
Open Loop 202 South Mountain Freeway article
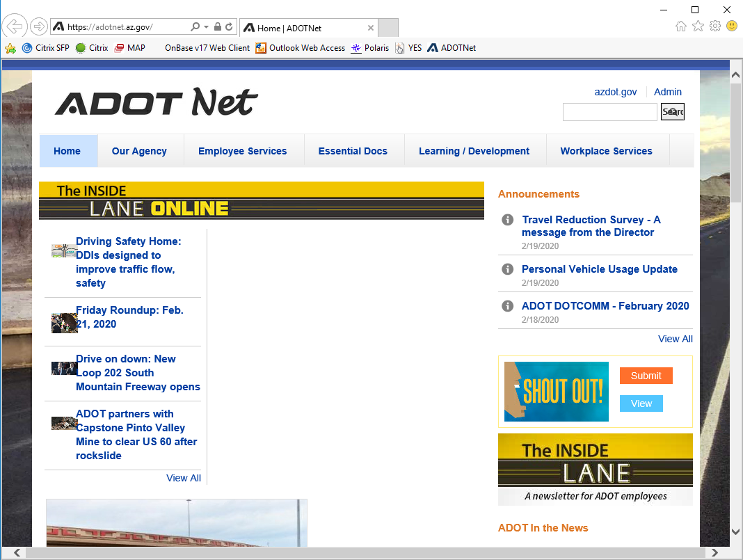point(138,373)
